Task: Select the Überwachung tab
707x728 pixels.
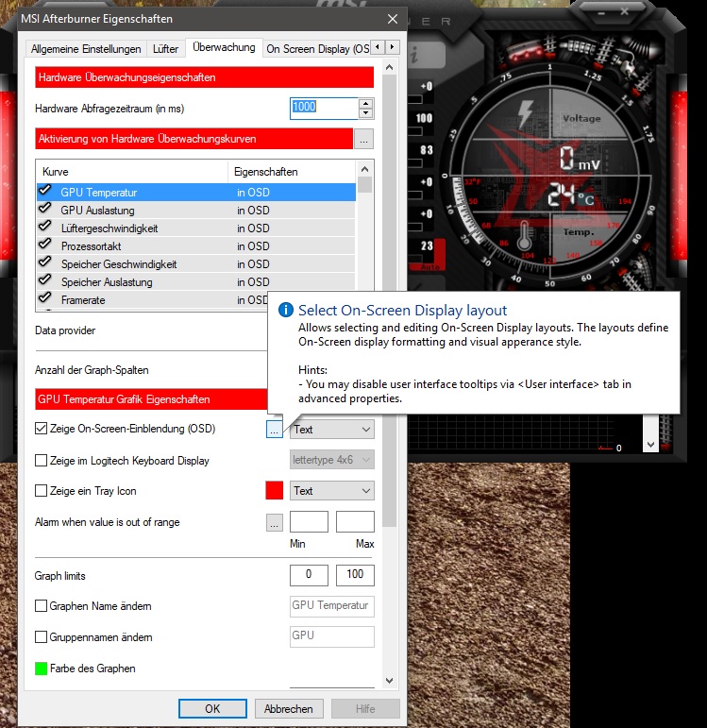Action: tap(224, 47)
